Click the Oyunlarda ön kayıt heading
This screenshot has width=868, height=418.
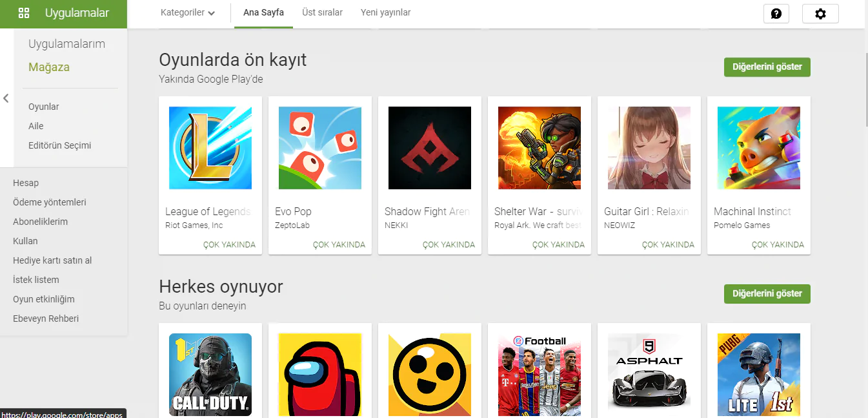[233, 59]
